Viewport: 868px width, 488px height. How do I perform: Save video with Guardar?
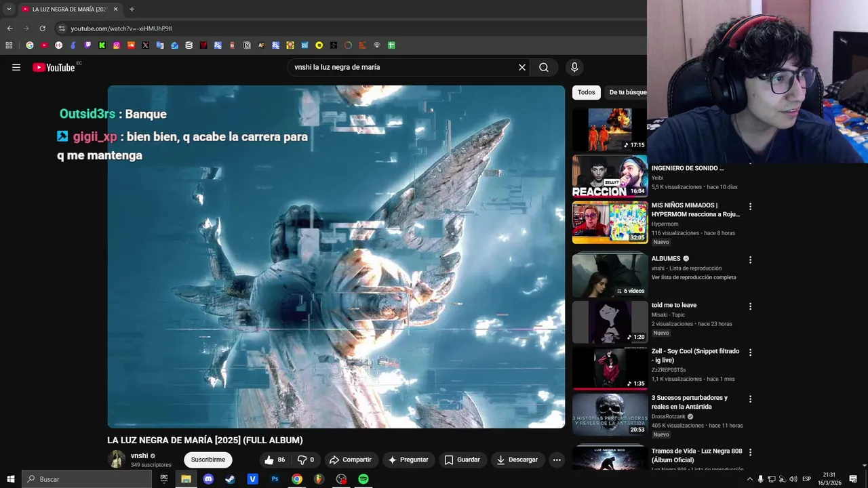[462, 460]
